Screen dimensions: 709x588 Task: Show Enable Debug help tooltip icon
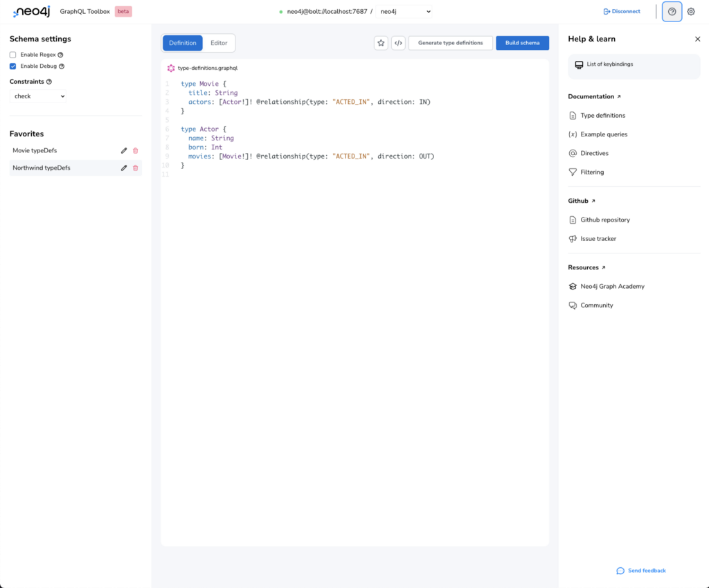tap(62, 66)
